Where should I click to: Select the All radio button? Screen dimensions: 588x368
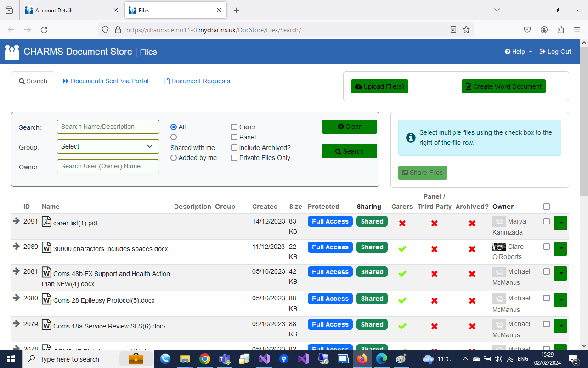click(174, 127)
